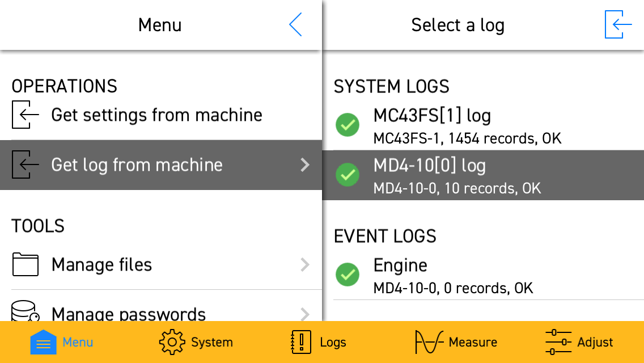Click the SYSTEM LOGS heading
The image size is (644, 363).
click(391, 87)
